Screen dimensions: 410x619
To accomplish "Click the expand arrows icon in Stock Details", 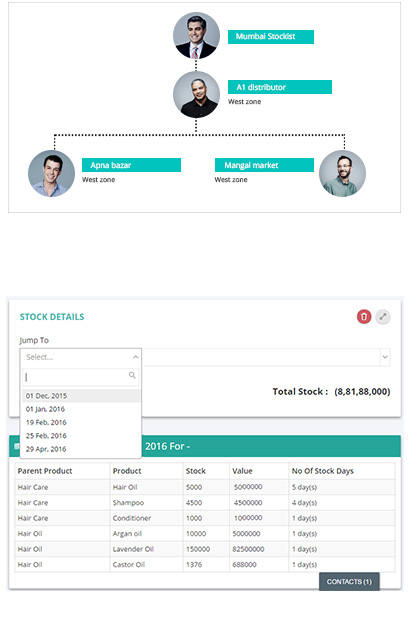I will tap(382, 317).
